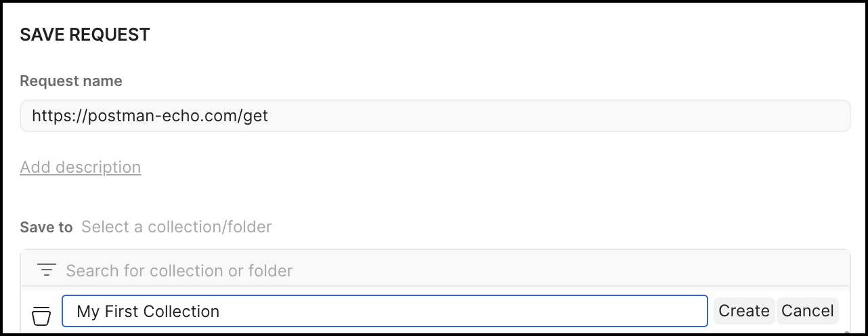Click the filter icon in search bar
The image size is (868, 336).
pos(46,270)
